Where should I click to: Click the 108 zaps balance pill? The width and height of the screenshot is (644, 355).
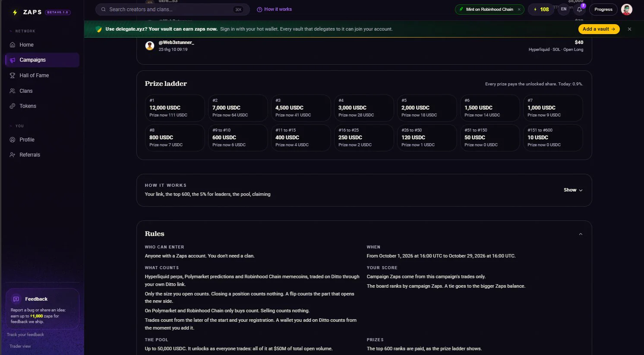(541, 9)
